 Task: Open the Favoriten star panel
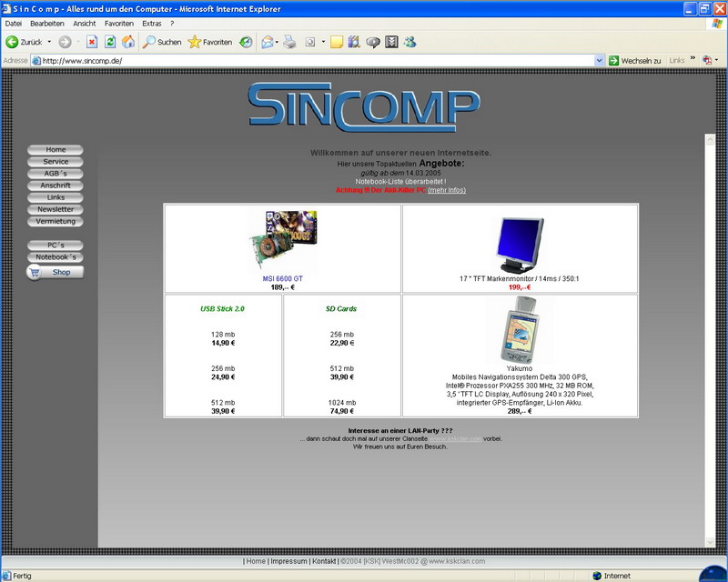click(x=210, y=42)
